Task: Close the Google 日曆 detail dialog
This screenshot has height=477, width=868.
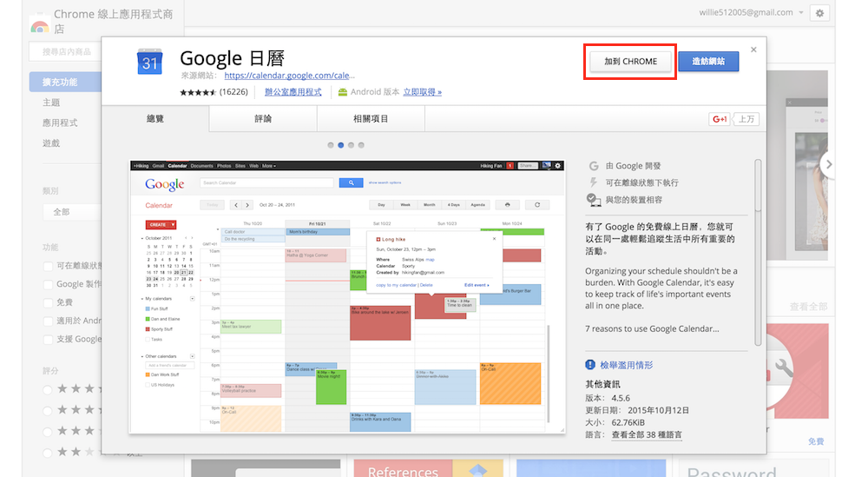Action: [x=753, y=50]
